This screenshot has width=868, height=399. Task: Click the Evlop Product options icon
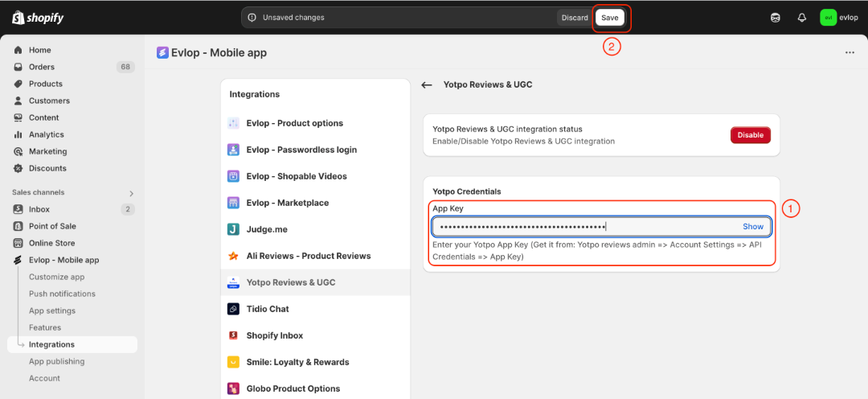(x=233, y=123)
